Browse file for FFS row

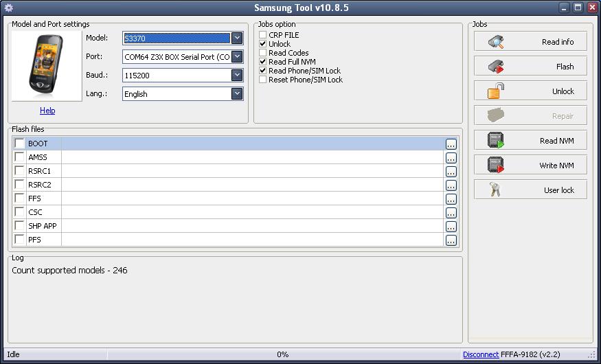point(451,199)
